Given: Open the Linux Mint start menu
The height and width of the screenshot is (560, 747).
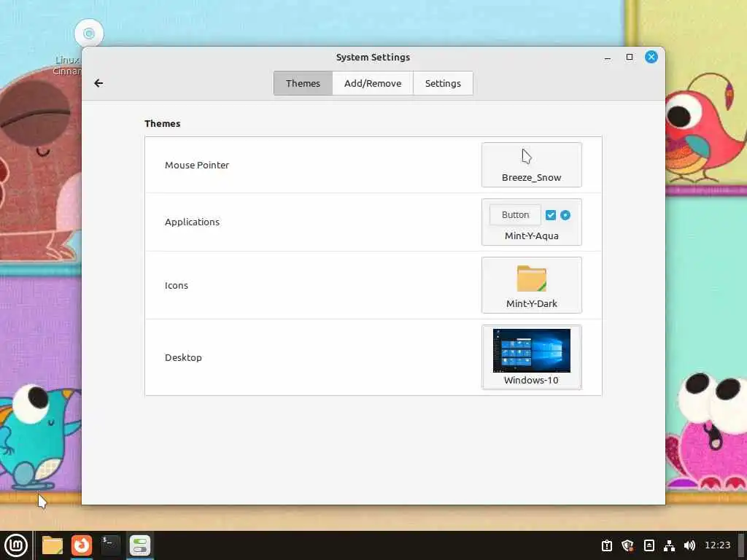Looking at the screenshot, I should point(16,545).
